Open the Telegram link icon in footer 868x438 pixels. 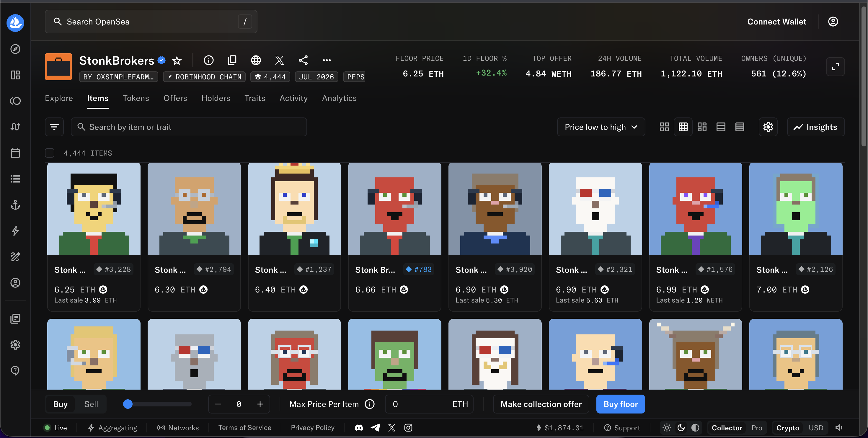tap(375, 428)
